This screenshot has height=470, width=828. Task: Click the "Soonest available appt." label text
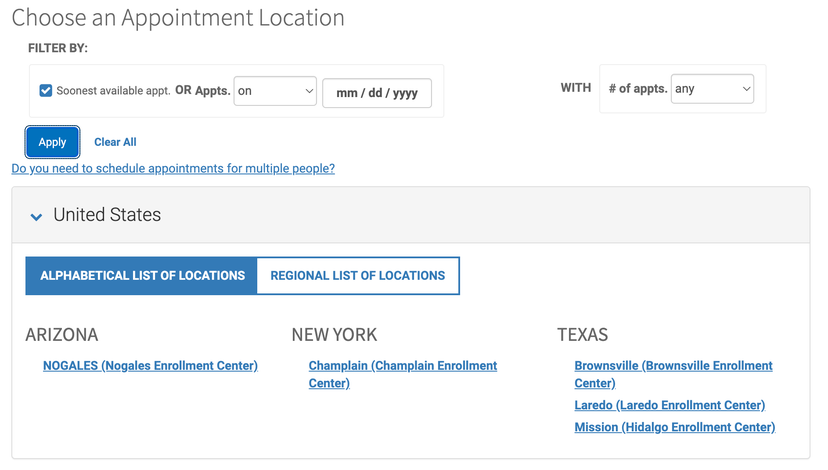[x=113, y=91]
